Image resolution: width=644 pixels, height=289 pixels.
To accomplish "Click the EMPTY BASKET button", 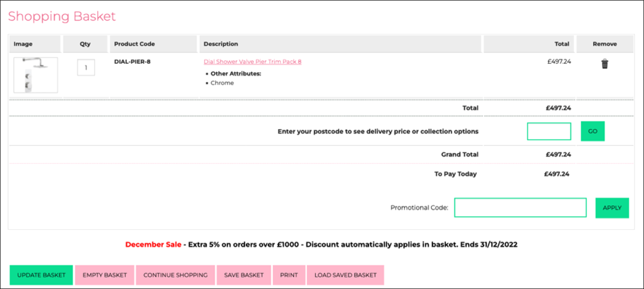I will click(104, 275).
